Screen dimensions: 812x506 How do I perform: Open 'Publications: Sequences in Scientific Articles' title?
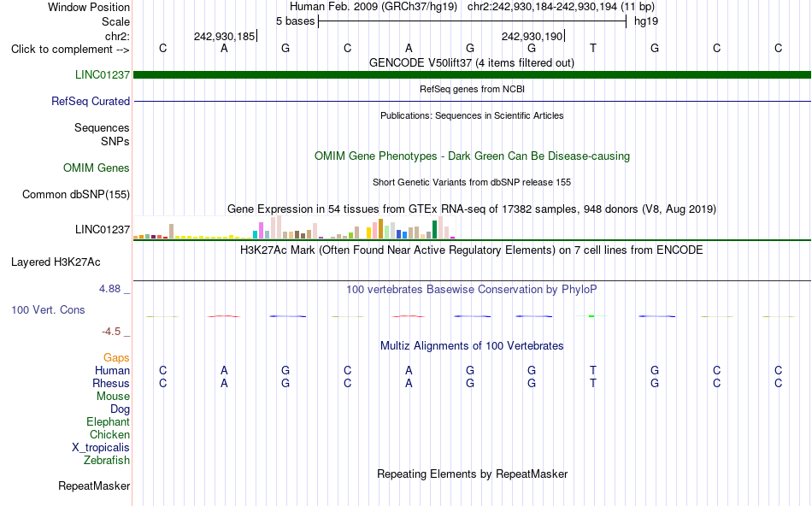pyautogui.click(x=472, y=115)
